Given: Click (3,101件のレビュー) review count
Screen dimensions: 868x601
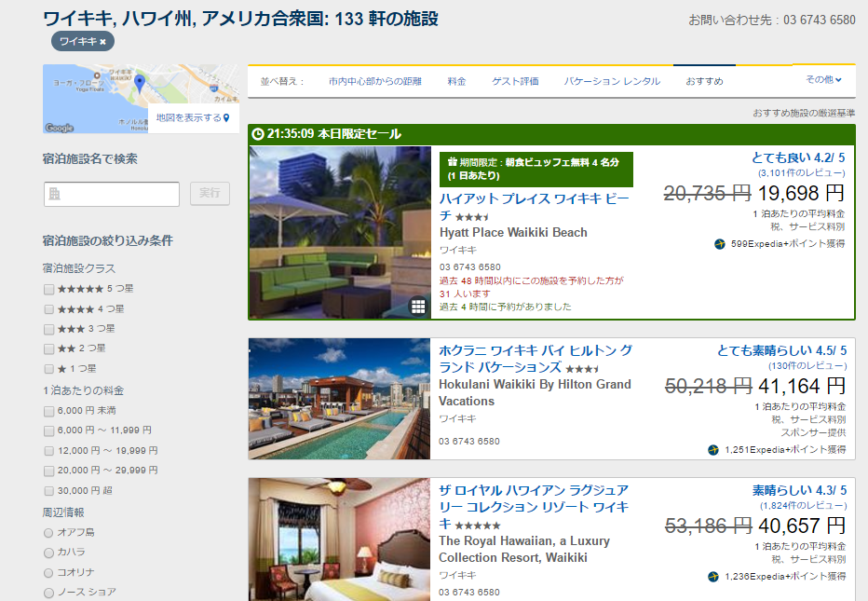Looking at the screenshot, I should pyautogui.click(x=802, y=172).
